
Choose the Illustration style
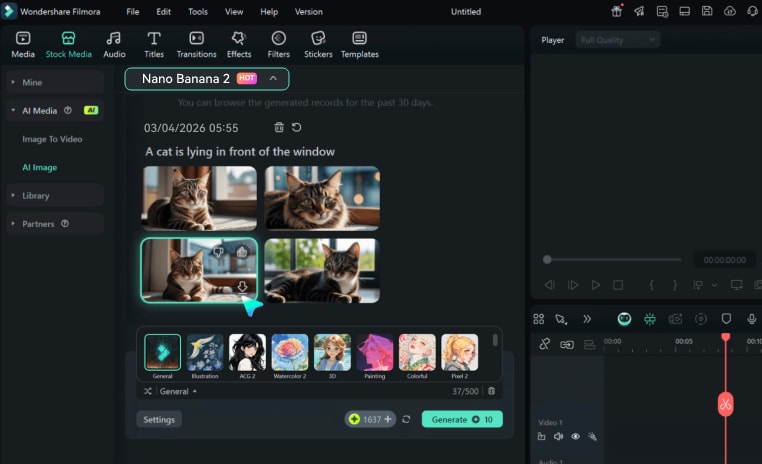point(205,356)
